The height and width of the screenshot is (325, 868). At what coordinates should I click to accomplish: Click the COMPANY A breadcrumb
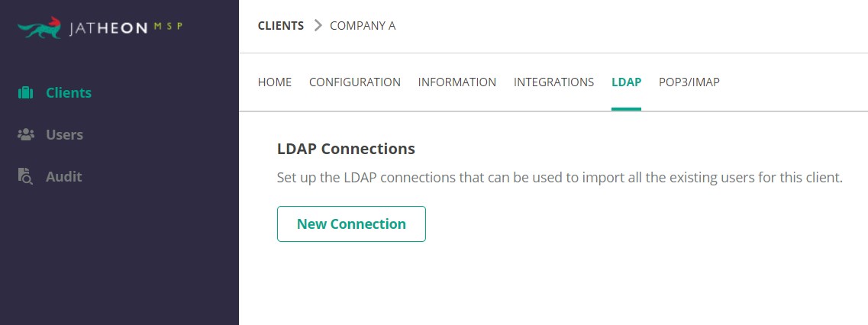click(363, 26)
